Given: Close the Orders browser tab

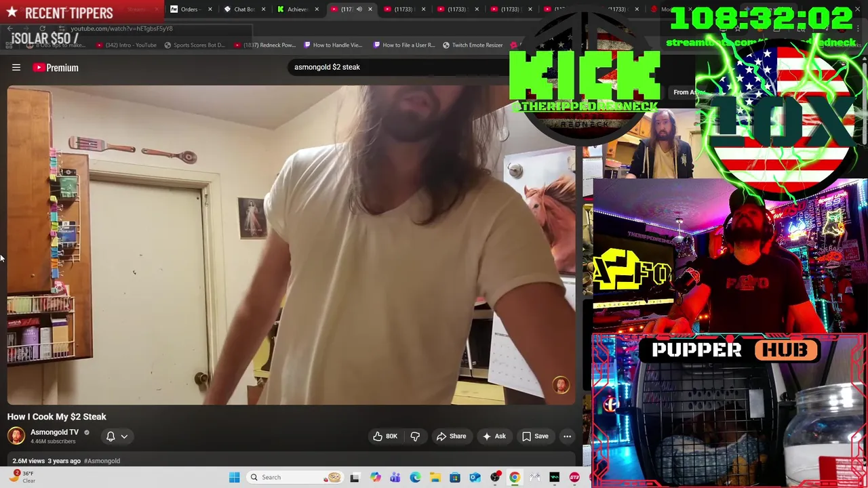Looking at the screenshot, I should (210, 9).
